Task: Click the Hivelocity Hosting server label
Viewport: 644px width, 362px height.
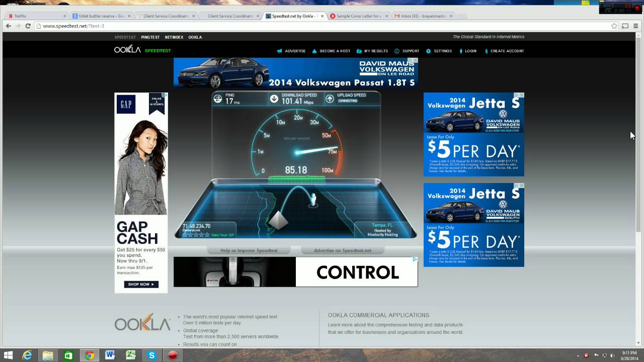Action: 383,234
